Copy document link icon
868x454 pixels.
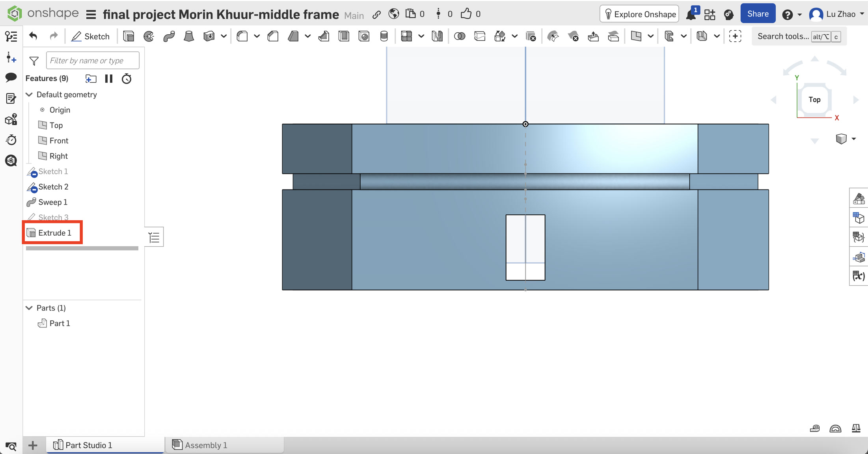pyautogui.click(x=376, y=15)
